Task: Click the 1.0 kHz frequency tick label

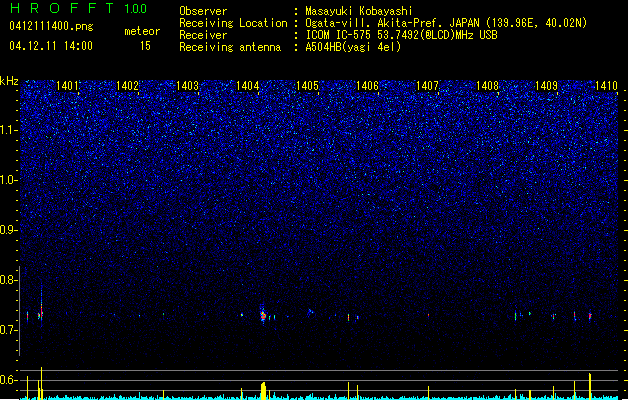Action: [x=8, y=180]
